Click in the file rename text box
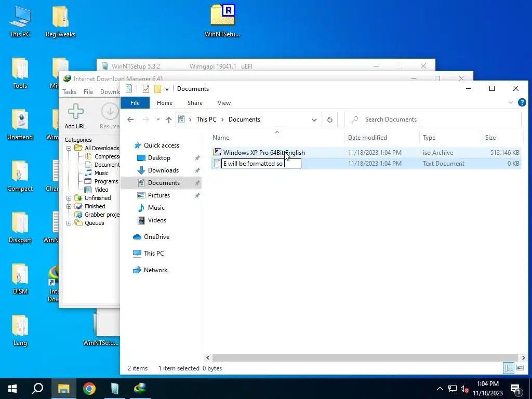Viewport: 532px width, 399px height. [261, 164]
